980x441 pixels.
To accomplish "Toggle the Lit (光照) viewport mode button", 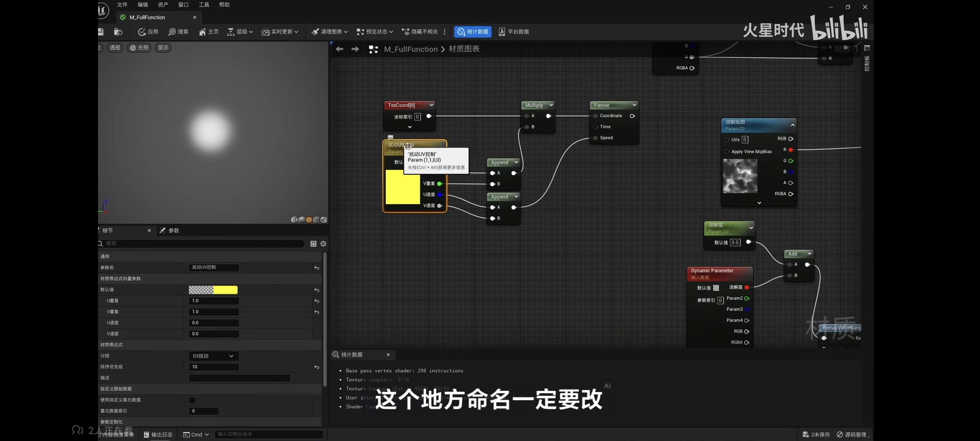I will tap(139, 48).
